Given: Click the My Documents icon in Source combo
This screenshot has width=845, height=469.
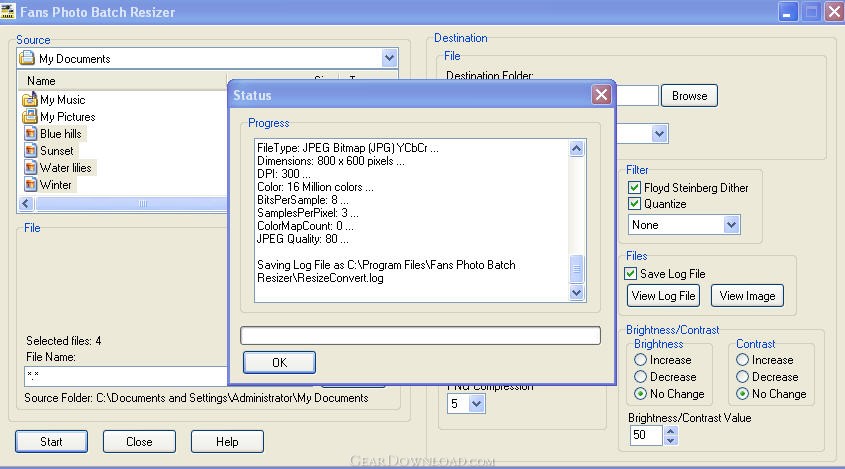Looking at the screenshot, I should coord(27,58).
